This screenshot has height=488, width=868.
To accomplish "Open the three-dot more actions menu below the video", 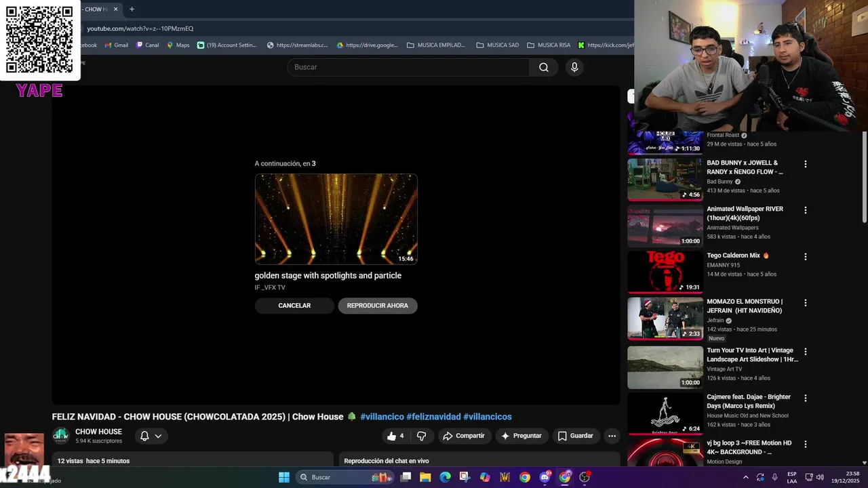I will tap(612, 436).
